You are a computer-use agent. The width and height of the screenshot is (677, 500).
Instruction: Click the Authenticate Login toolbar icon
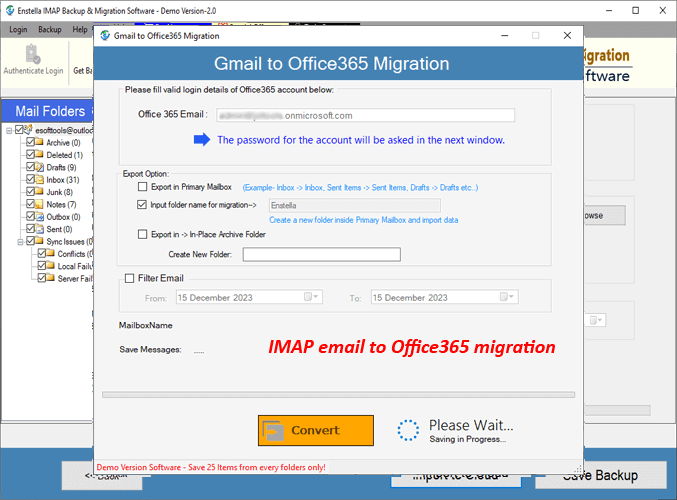click(33, 54)
